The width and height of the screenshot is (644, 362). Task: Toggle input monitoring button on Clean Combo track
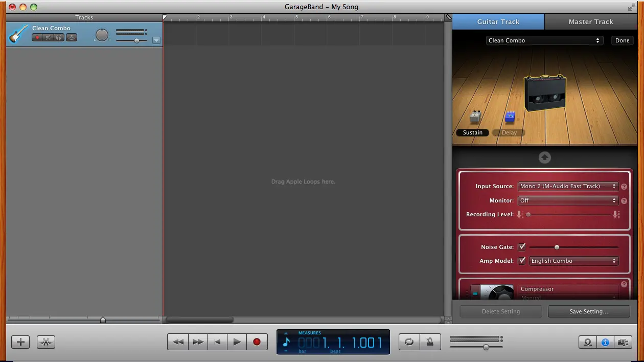point(72,37)
